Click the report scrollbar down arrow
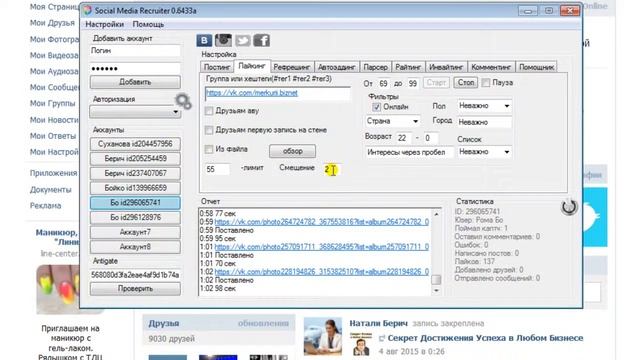This screenshot has width=640, height=360. 436,290
